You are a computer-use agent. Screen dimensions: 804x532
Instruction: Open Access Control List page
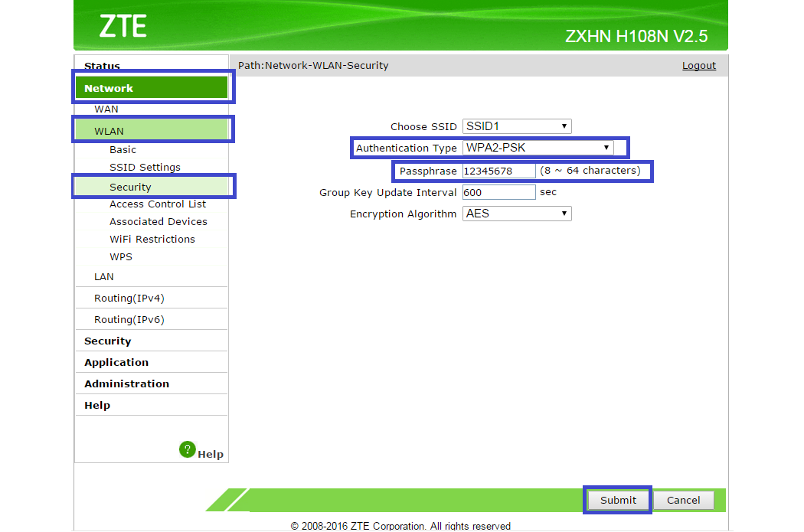coord(158,204)
